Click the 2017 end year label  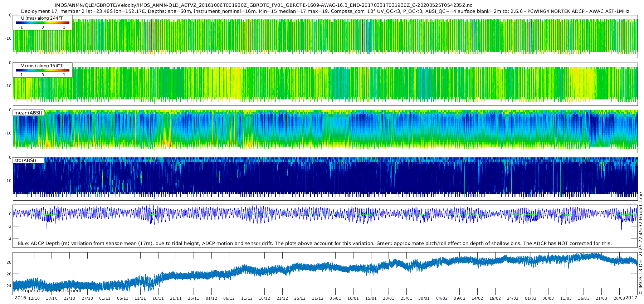[x=631, y=298]
